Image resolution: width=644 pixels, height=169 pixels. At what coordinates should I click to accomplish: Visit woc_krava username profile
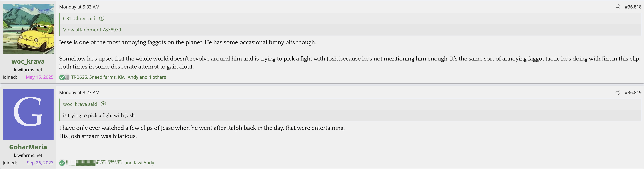28,61
